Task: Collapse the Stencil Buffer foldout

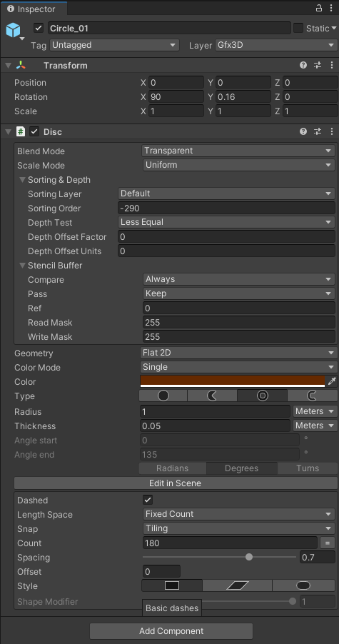Action: pos(23,266)
